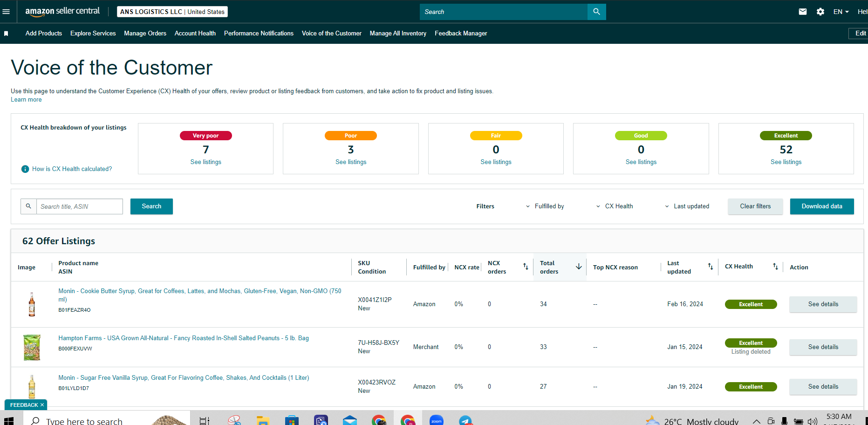This screenshot has height=425, width=868.
Task: Open Add Products menu item
Action: 44,34
